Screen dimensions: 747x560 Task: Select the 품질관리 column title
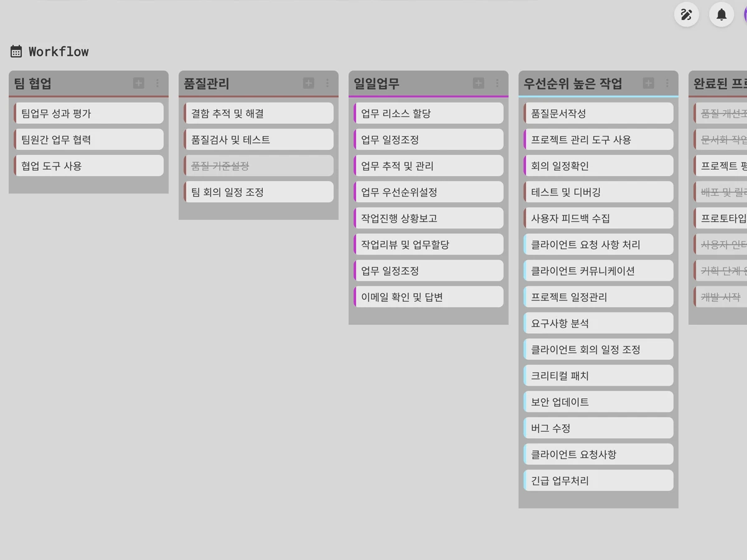207,83
